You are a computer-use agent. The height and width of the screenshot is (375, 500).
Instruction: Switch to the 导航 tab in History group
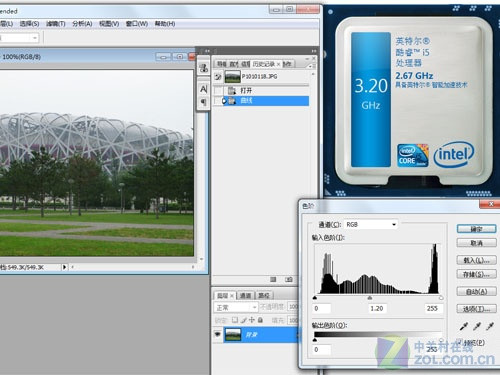[x=221, y=64]
